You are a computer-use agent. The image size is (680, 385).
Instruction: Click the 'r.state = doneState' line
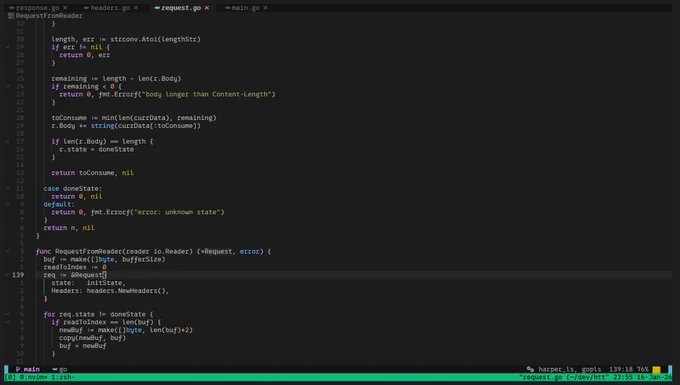[x=96, y=149]
